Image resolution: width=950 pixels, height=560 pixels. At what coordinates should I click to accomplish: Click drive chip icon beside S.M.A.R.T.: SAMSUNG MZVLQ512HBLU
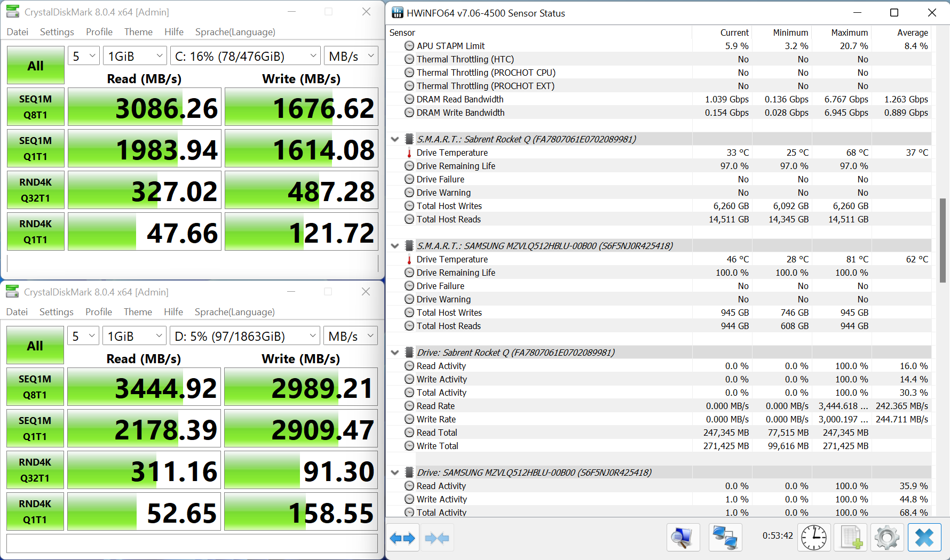point(409,246)
